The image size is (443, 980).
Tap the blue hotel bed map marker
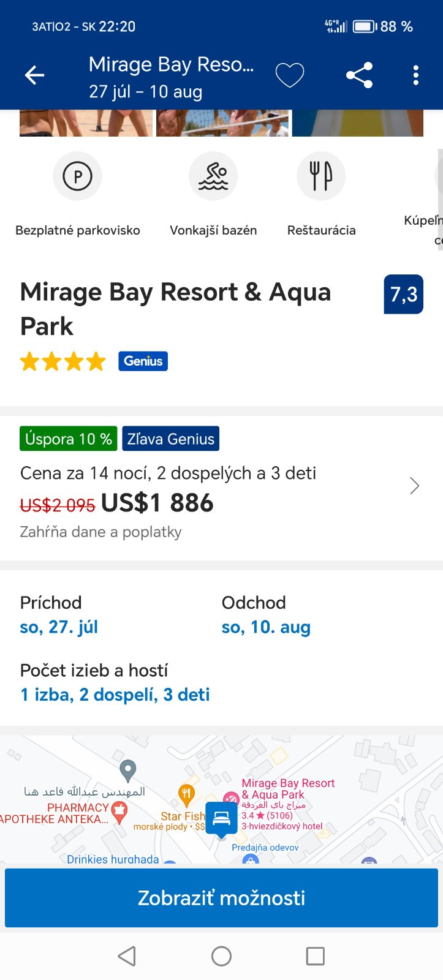(x=221, y=818)
